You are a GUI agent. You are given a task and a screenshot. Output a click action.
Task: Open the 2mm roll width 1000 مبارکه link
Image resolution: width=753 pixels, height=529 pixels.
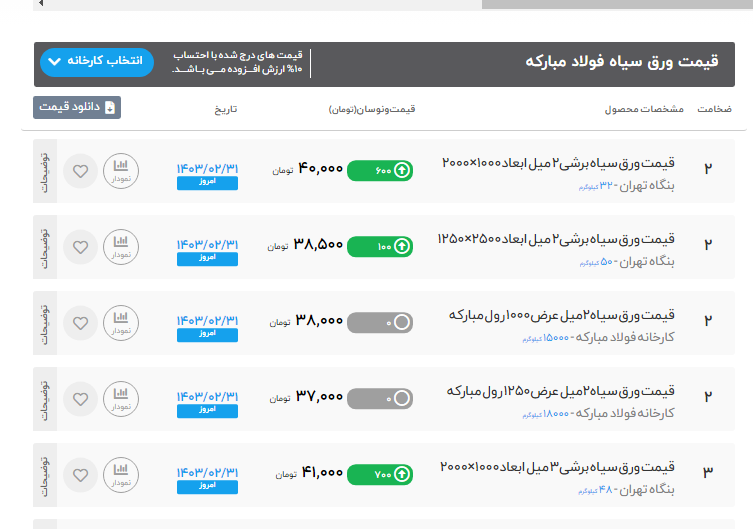[562, 315]
